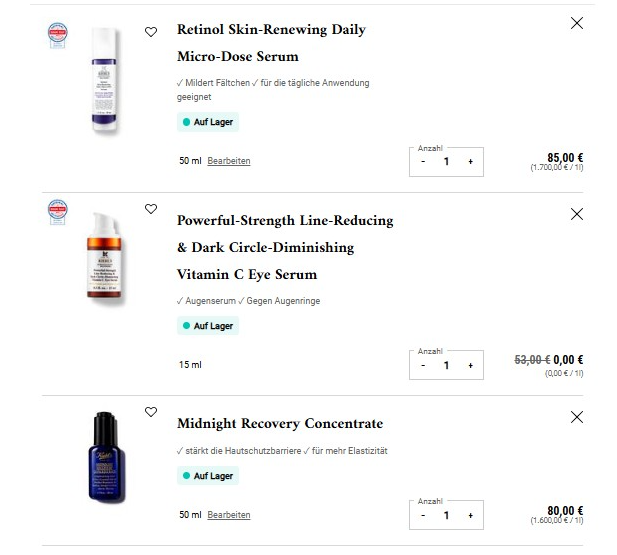Increase Vitamin C Eye Serum quantity
Image resolution: width=617 pixels, height=555 pixels.
coord(470,365)
